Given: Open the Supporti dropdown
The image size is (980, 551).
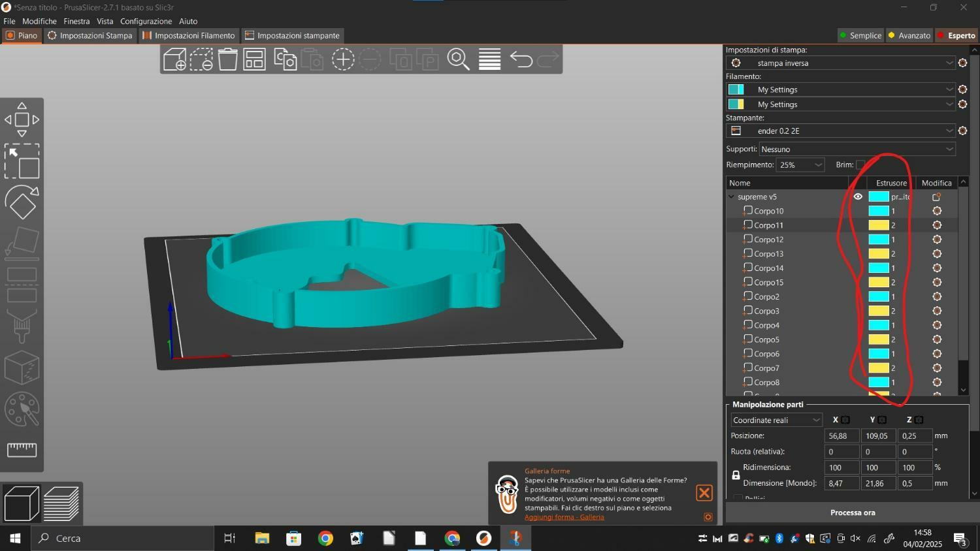Looking at the screenshot, I should (857, 150).
